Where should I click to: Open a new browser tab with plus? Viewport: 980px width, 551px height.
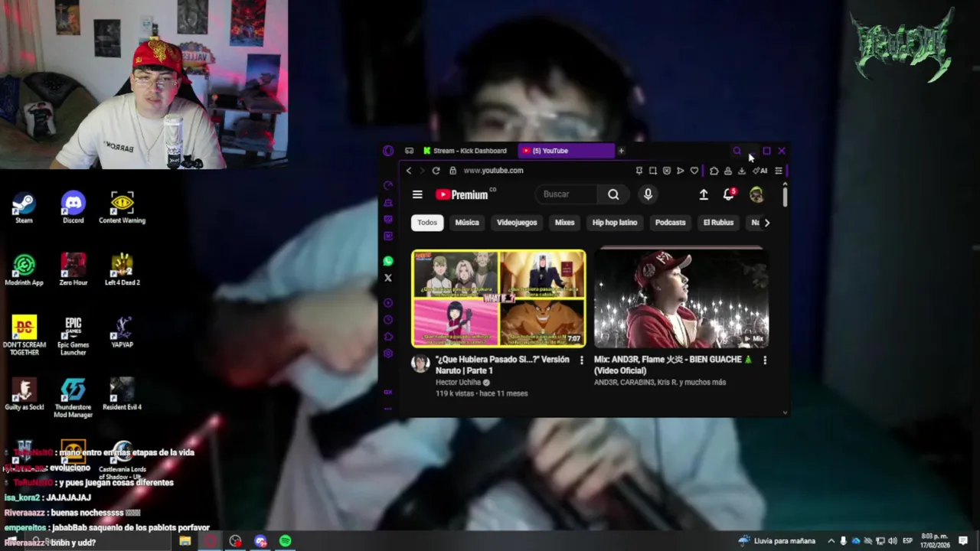coord(621,151)
